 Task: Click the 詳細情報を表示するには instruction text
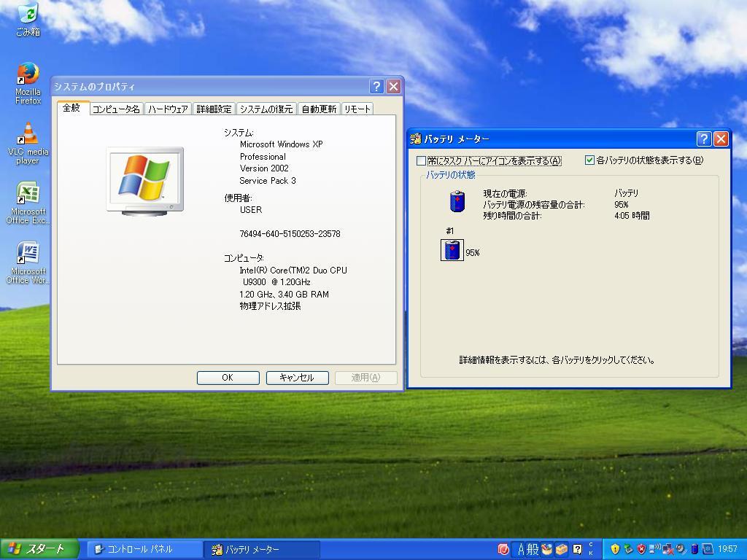tap(557, 360)
